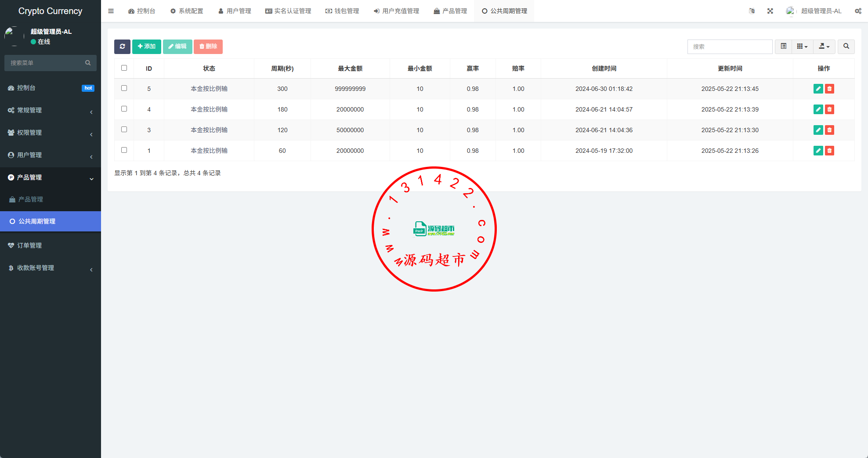868x458 pixels.
Task: Click the green edit icon for ID 5
Action: [818, 89]
